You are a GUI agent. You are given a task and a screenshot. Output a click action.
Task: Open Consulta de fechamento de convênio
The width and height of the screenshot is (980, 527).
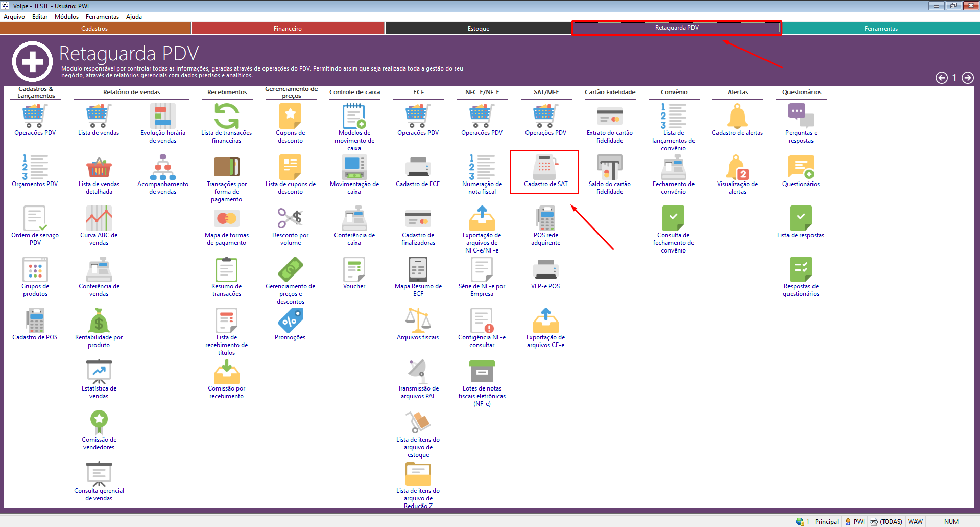click(x=674, y=230)
